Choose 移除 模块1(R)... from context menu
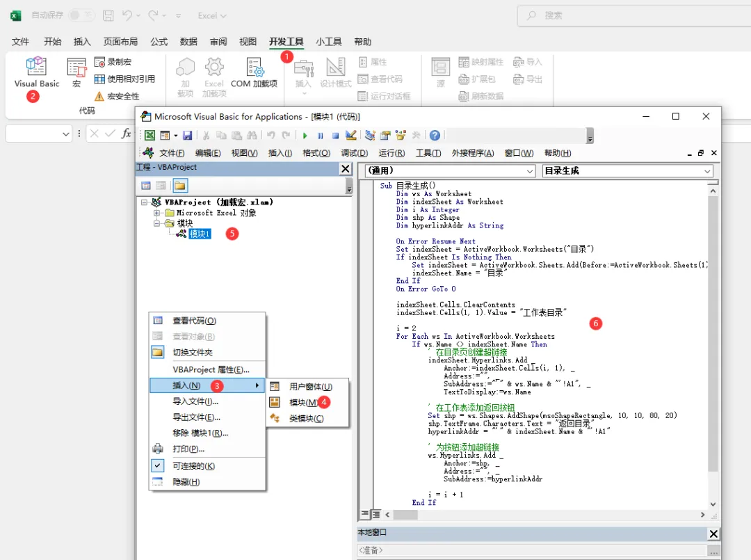The width and height of the screenshot is (751, 560). (x=207, y=433)
